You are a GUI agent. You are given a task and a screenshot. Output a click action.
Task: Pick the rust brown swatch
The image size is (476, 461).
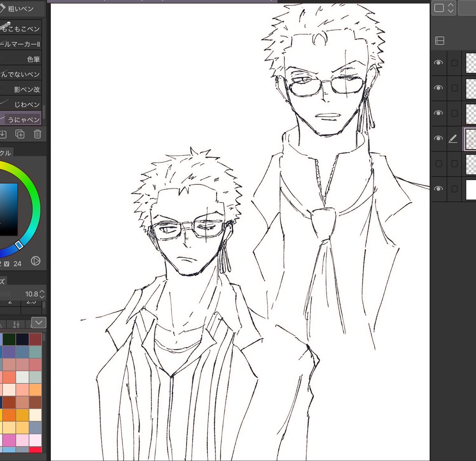(x=9, y=402)
